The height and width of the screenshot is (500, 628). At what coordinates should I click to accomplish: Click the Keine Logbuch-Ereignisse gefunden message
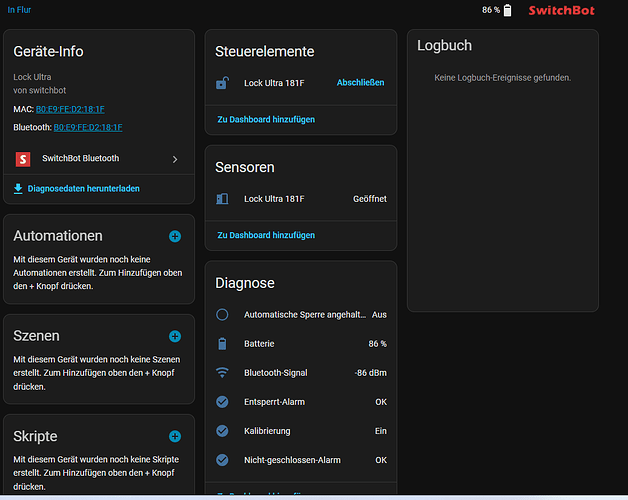coord(503,78)
